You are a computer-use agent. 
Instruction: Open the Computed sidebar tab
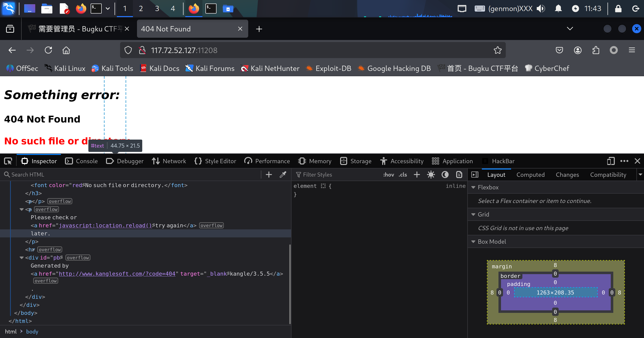[x=530, y=175]
